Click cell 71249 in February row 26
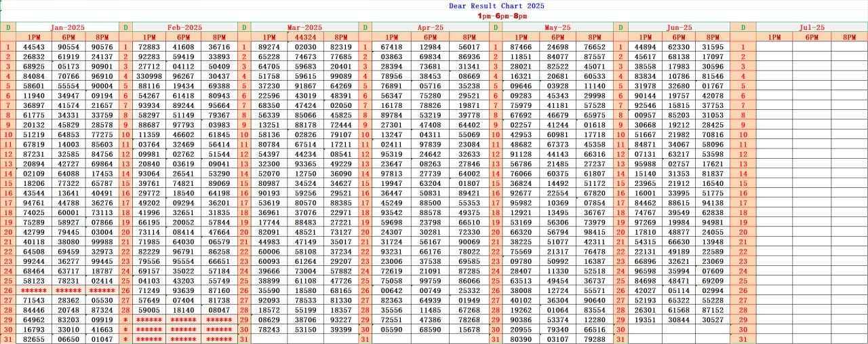The height and width of the screenshot is (344, 868). (x=149, y=290)
